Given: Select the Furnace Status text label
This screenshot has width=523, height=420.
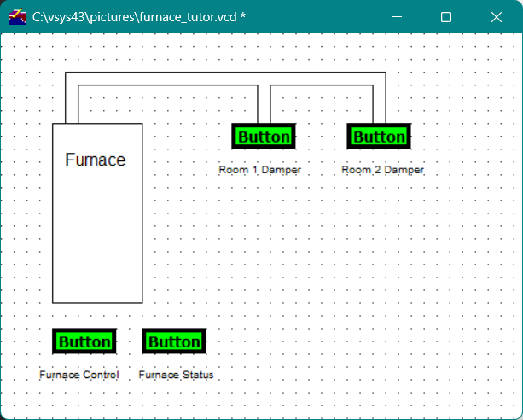Looking at the screenshot, I should coord(176,375).
